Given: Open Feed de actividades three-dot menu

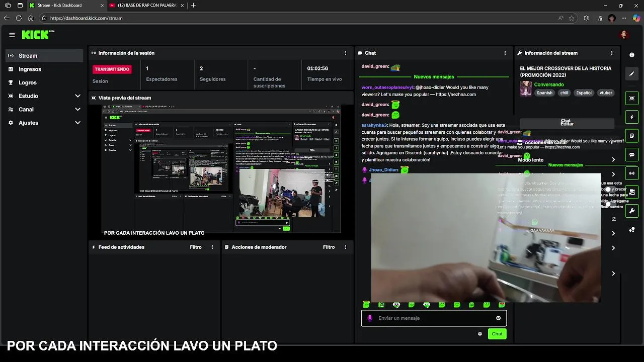Looking at the screenshot, I should [x=212, y=247].
